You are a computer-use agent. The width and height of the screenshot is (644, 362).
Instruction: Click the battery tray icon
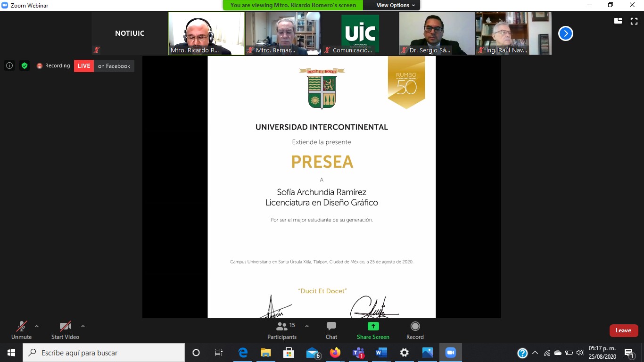tap(569, 353)
